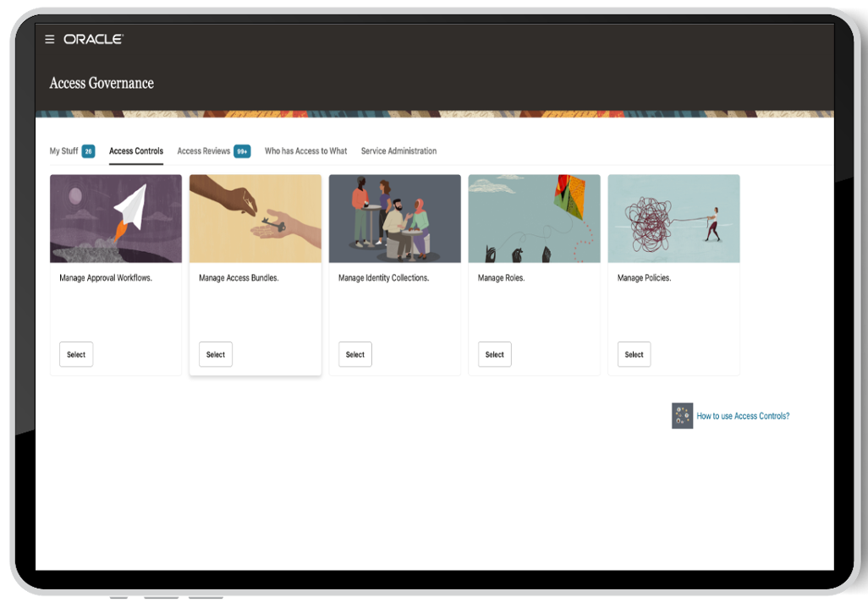Click the Access Controls help icon
The width and height of the screenshot is (868, 602).
[x=681, y=415]
